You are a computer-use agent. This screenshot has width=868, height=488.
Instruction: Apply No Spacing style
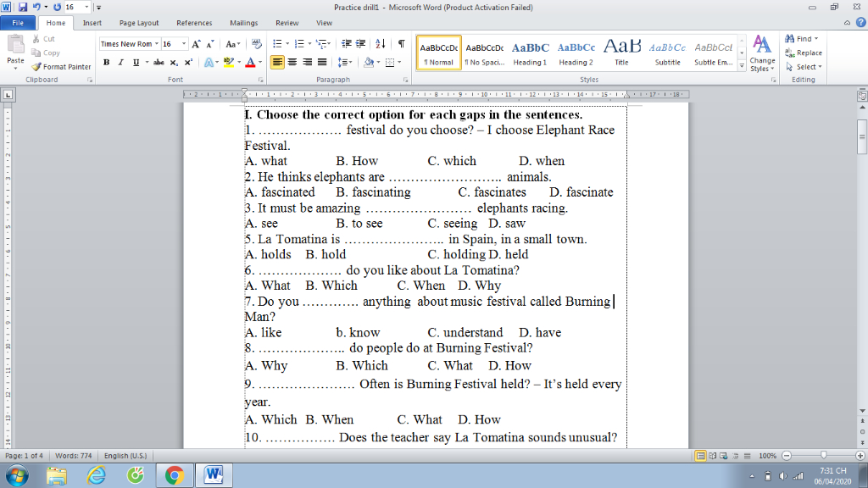click(484, 53)
